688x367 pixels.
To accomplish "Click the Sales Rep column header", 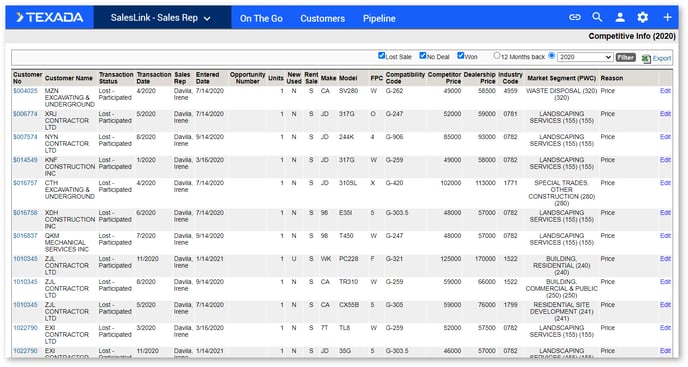I will (x=182, y=78).
